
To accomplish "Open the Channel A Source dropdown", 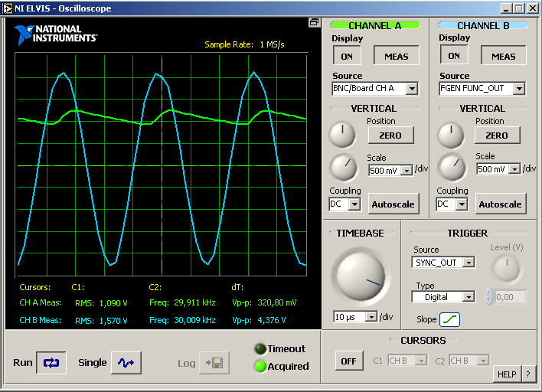I will point(412,89).
